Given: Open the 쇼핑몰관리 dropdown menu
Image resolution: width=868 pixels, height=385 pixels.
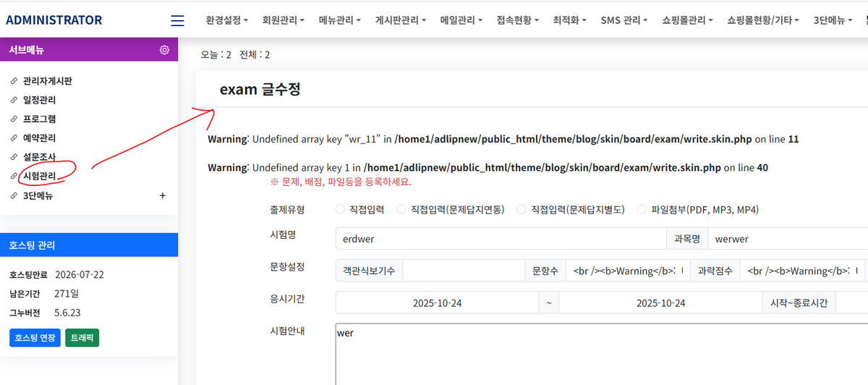Looking at the screenshot, I should [x=686, y=20].
